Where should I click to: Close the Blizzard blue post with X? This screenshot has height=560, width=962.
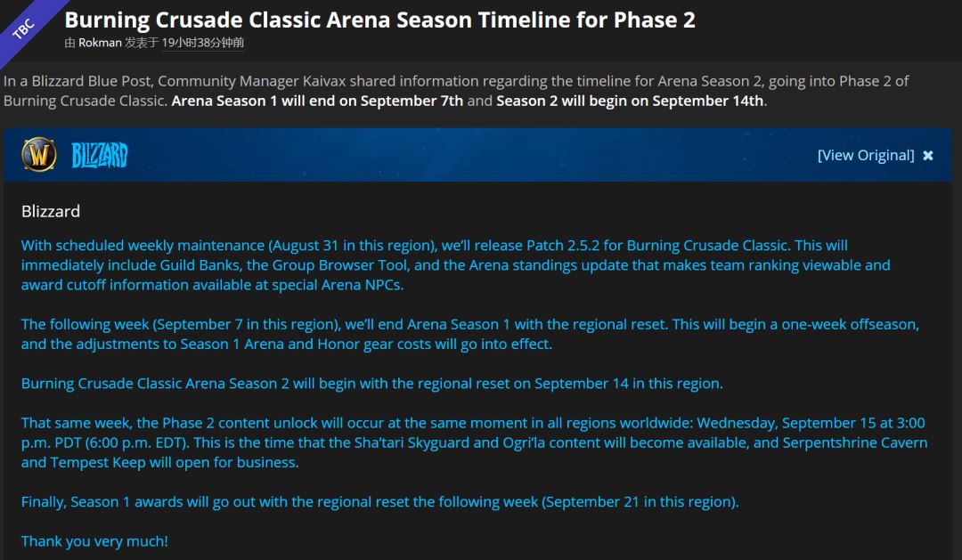coord(928,156)
